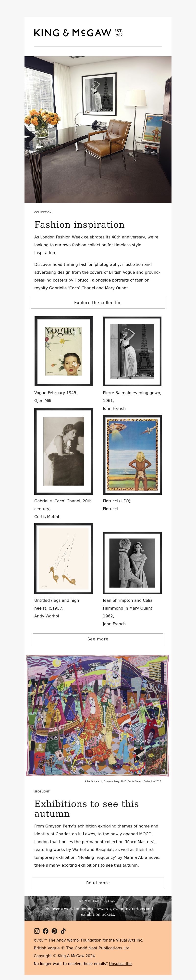Open the Instagram social icon
This screenshot has width=196, height=980.
click(37, 931)
